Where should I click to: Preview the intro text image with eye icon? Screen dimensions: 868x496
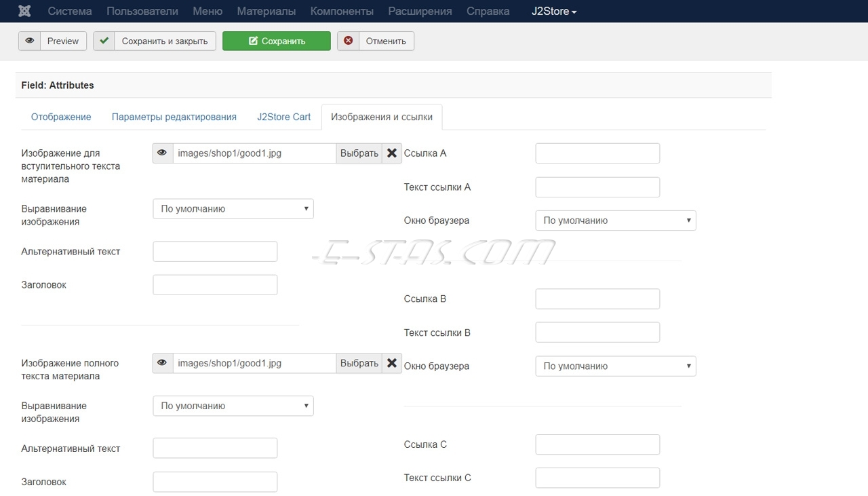[x=162, y=153]
